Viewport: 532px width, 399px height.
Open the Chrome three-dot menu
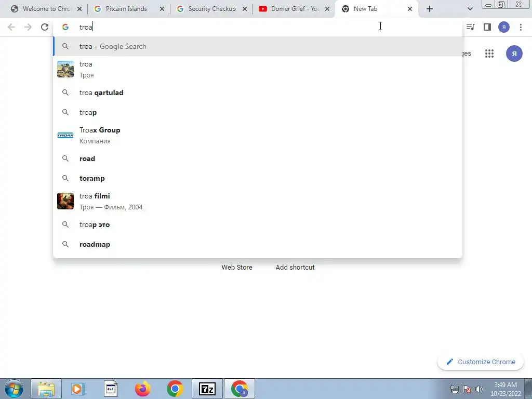pos(521,27)
